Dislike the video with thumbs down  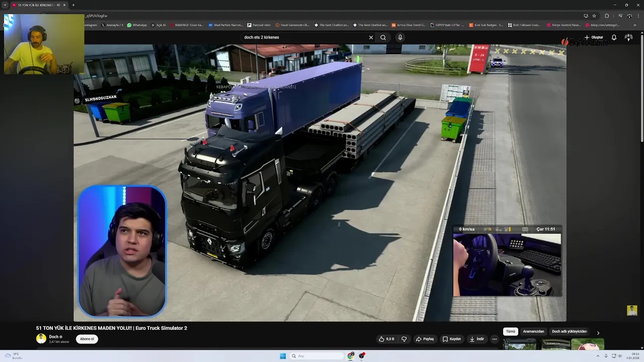tap(404, 339)
